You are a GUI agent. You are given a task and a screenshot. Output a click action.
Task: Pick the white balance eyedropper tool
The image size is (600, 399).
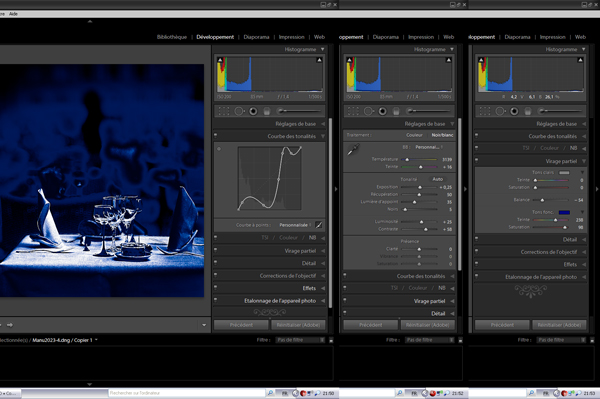353,150
